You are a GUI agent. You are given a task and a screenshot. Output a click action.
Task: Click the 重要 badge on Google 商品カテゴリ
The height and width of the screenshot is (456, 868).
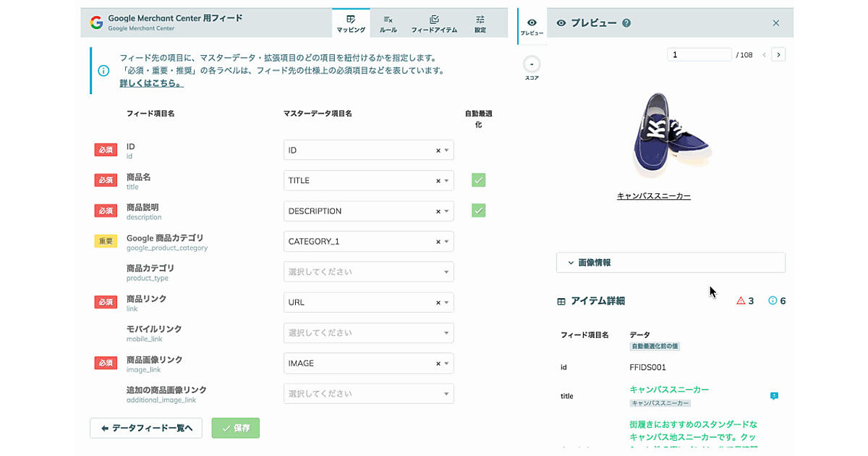pyautogui.click(x=106, y=241)
